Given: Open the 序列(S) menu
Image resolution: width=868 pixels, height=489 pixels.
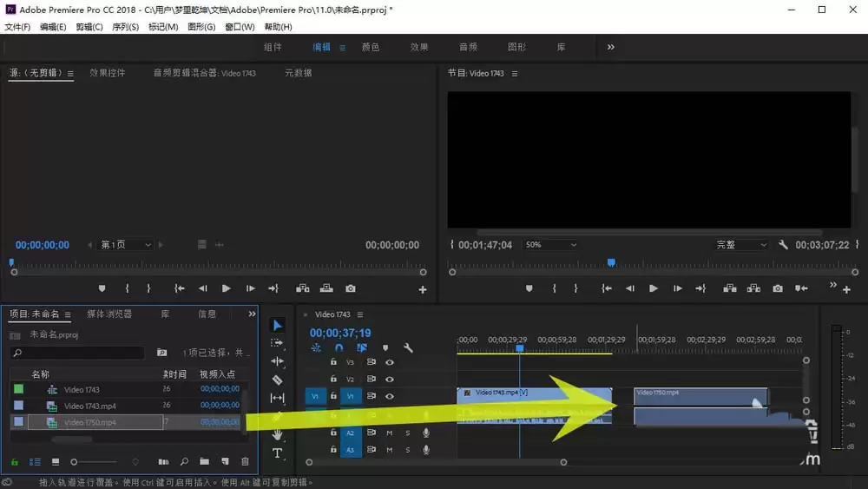Looking at the screenshot, I should click(x=125, y=27).
